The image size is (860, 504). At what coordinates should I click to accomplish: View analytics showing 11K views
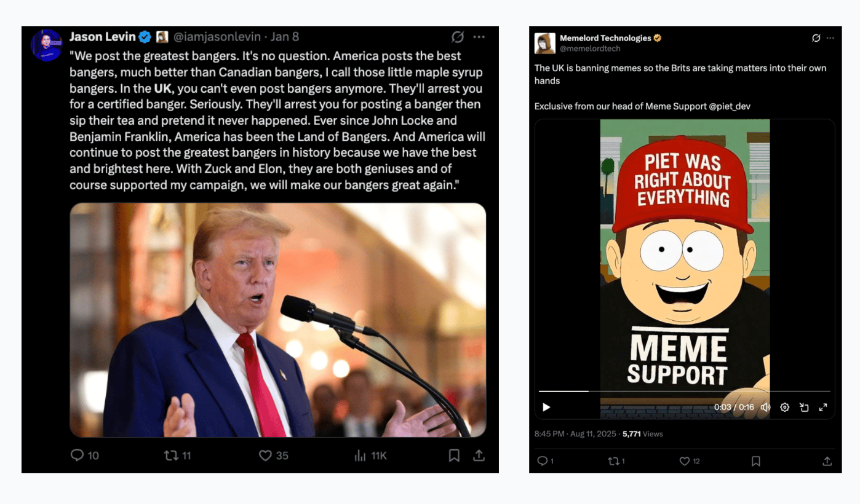[360, 455]
